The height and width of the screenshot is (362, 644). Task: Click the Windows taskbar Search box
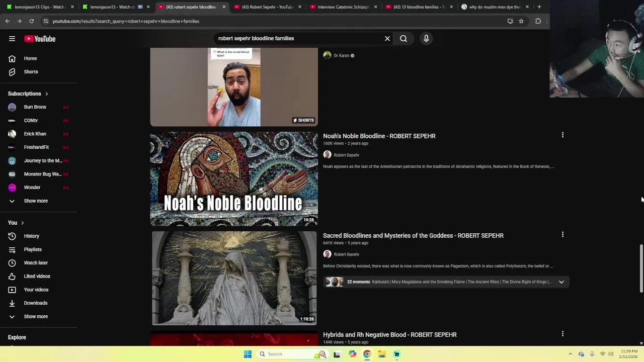(292, 354)
